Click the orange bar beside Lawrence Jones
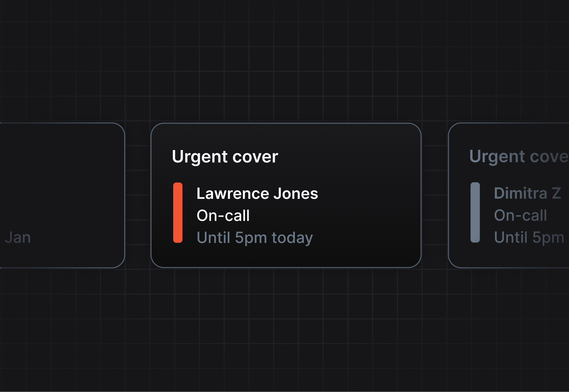Image resolution: width=569 pixels, height=392 pixels. 178,213
